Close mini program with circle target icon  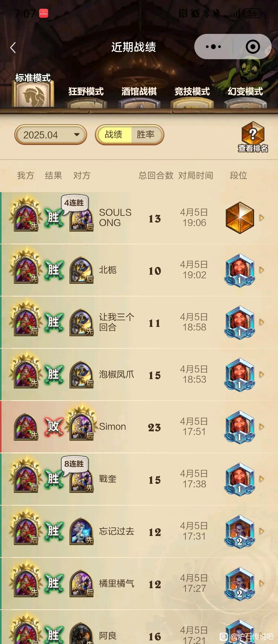(253, 47)
